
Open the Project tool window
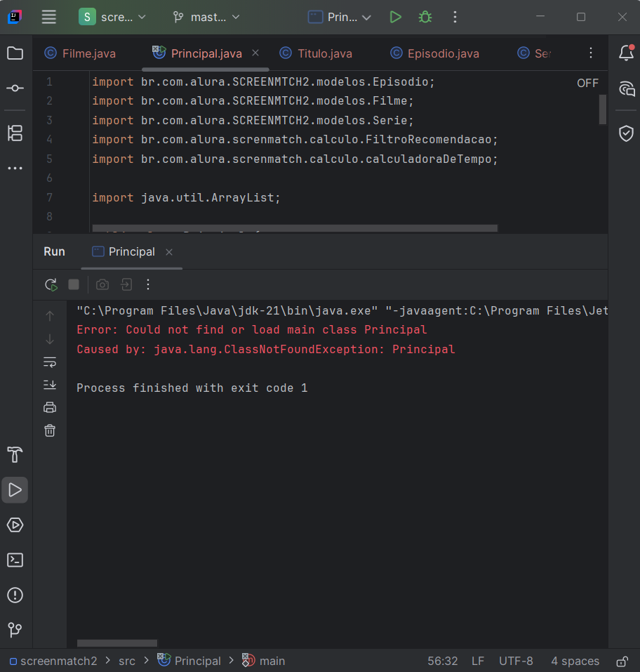pos(15,53)
